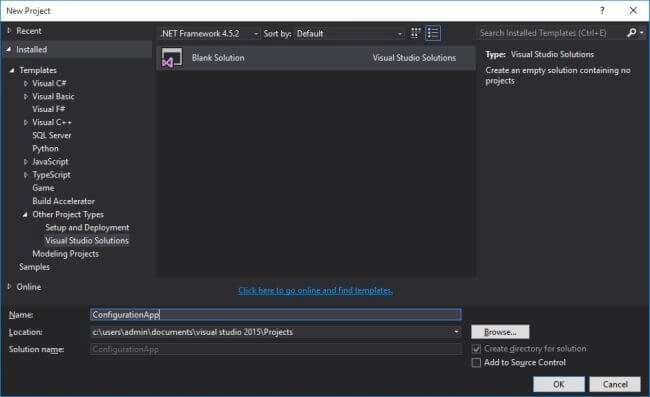Viewport: 650px width, 397px height.
Task: Expand the JavaScript node arrow
Action: pos(26,162)
